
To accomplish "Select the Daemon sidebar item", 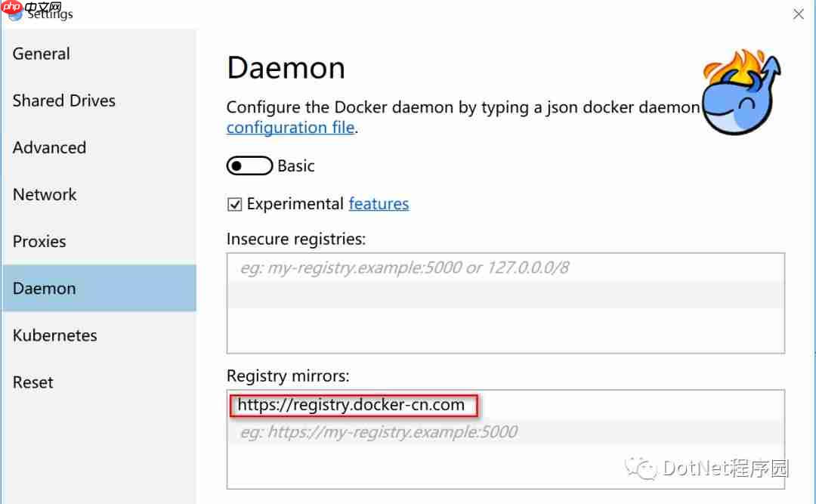I will tap(99, 288).
